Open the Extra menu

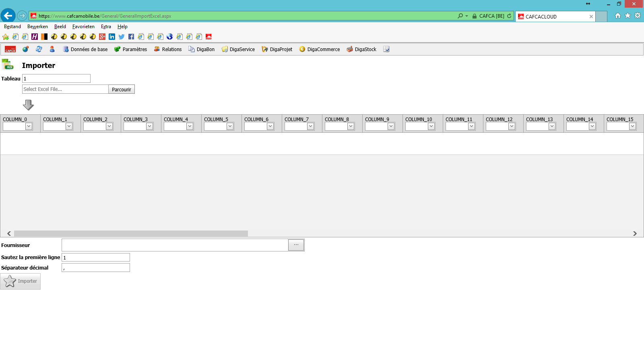[106, 27]
